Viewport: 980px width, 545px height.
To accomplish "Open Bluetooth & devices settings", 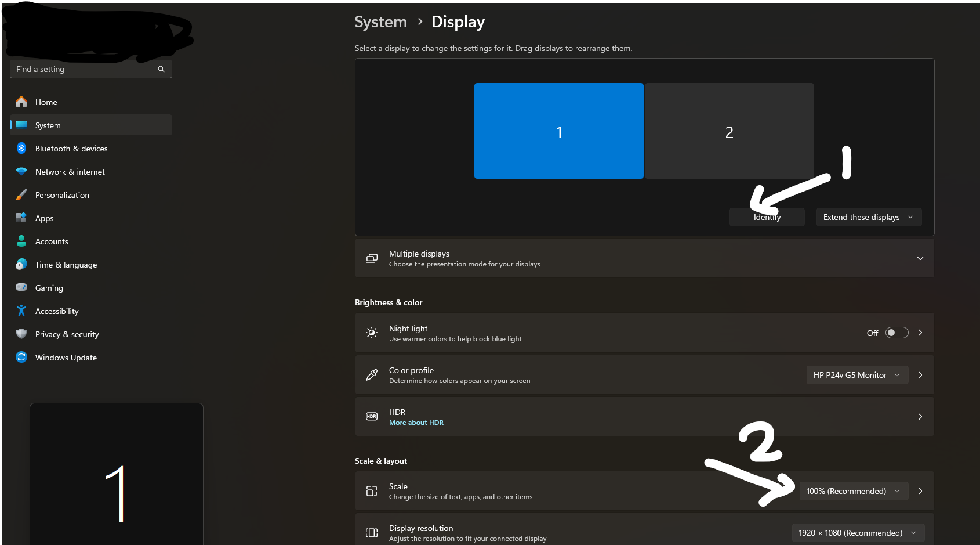I will click(91, 149).
